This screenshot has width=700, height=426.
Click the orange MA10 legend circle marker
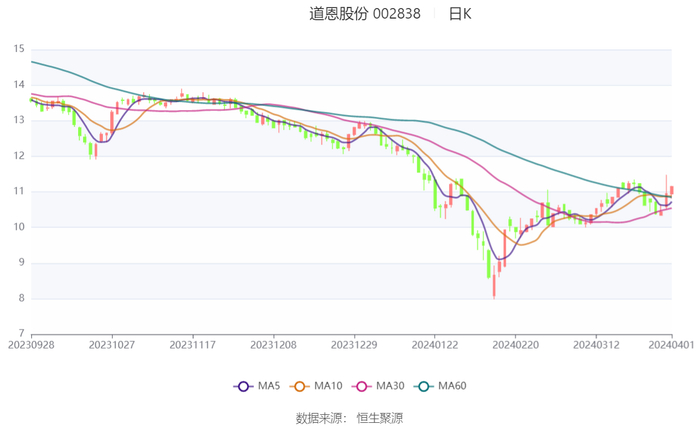click(x=298, y=386)
